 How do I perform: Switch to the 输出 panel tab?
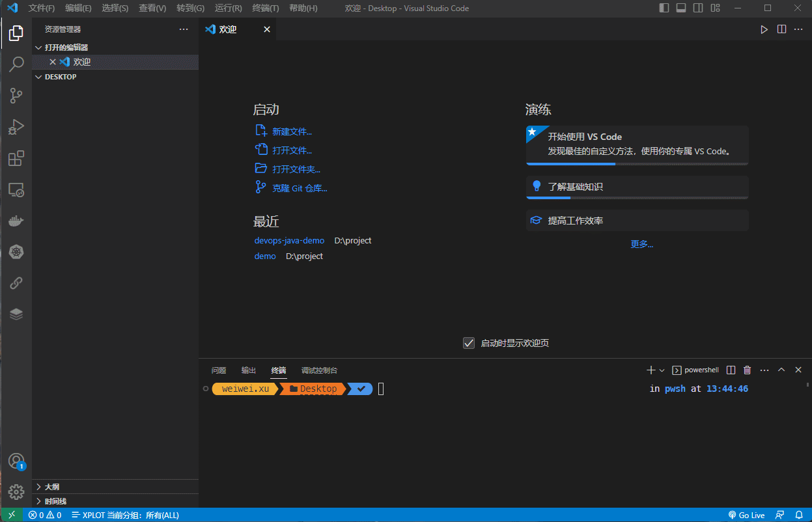coord(249,370)
